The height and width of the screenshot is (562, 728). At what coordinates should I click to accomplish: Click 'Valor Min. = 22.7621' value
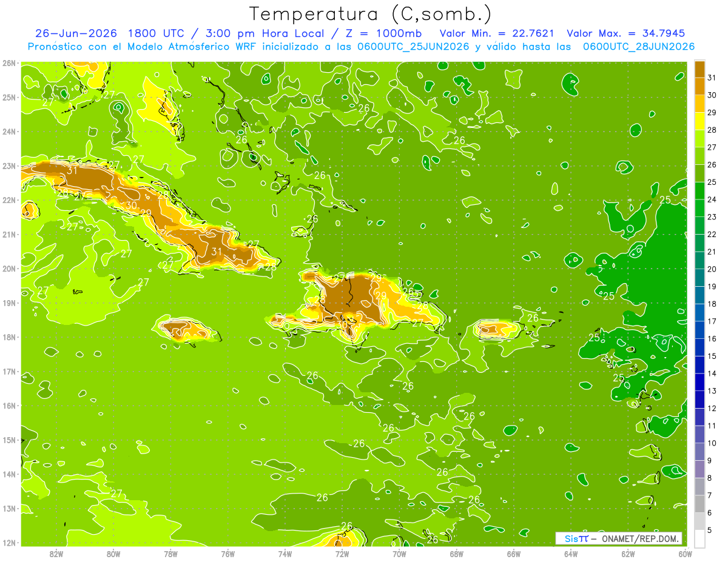[497, 33]
